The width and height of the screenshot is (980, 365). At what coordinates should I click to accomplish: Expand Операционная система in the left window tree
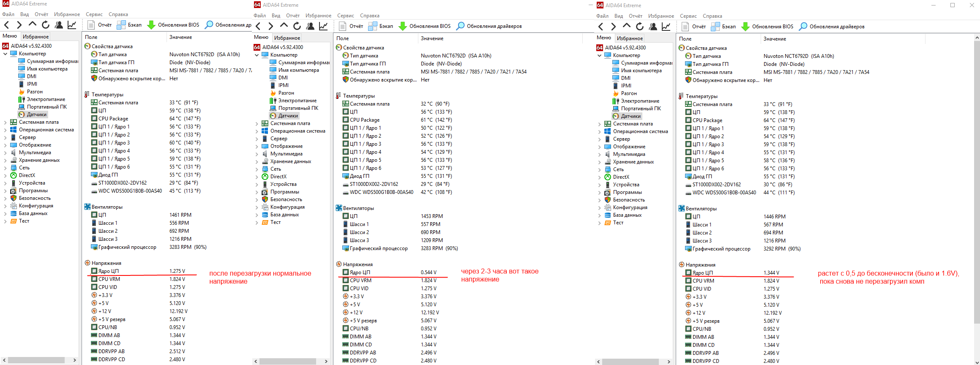click(x=5, y=130)
